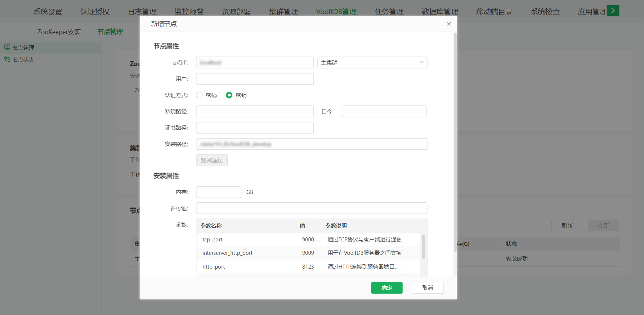The height and width of the screenshot is (315, 644).
Task: Click the 节点状态 sidebar icon
Action: click(7, 59)
